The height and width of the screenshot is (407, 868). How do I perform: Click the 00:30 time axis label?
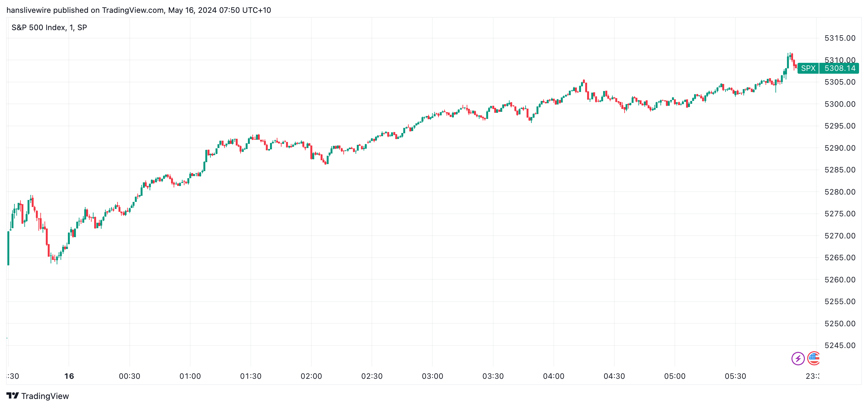pyautogui.click(x=129, y=376)
